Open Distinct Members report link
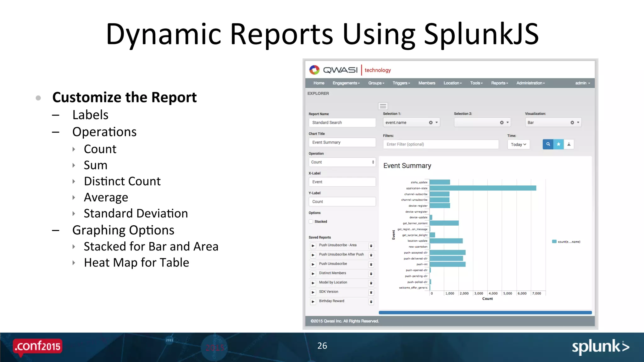This screenshot has height=362, width=644. tap(332, 273)
